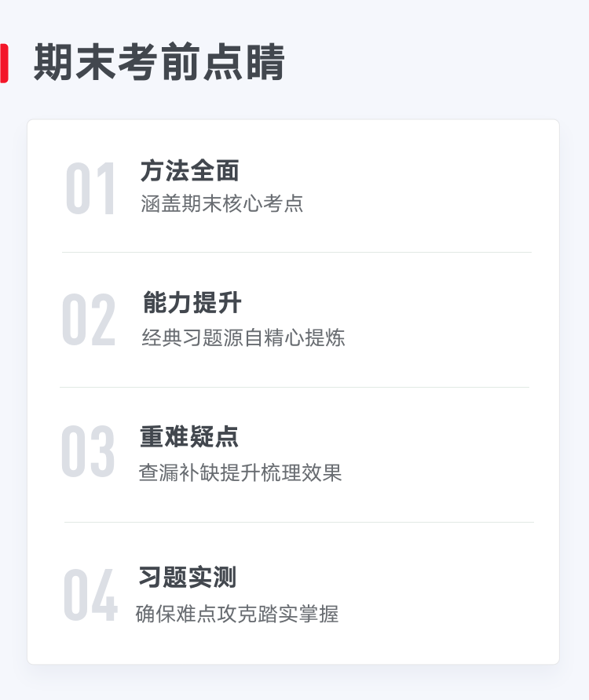589x700 pixels.
Task: Click the 涵盖期末核心考点 description
Action: 222,203
